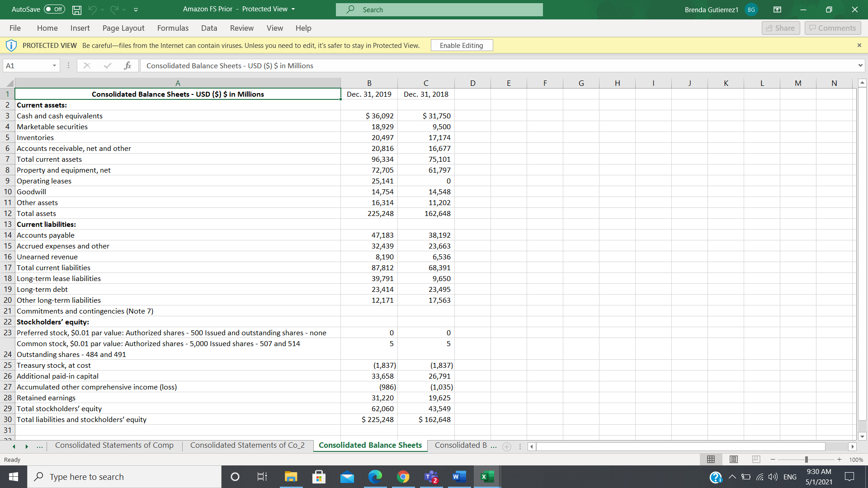Image resolution: width=868 pixels, height=488 pixels.
Task: Dismiss the Protected View banner with its X
Action: 860,45
